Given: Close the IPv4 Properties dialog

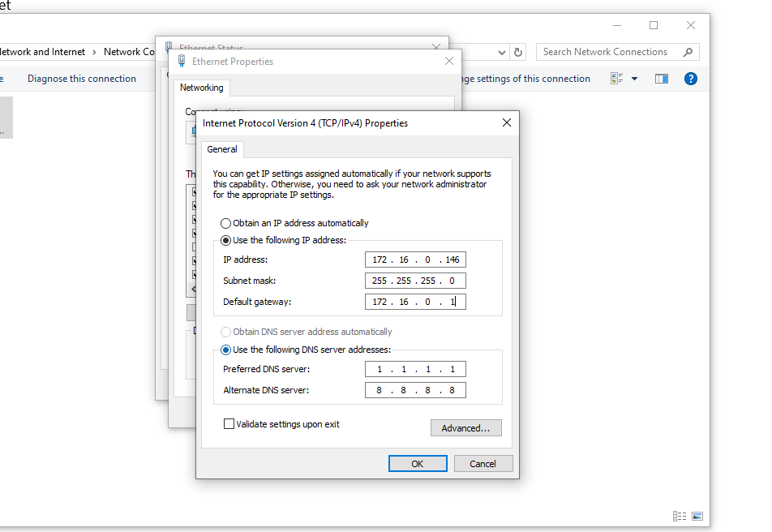Looking at the screenshot, I should (x=507, y=122).
